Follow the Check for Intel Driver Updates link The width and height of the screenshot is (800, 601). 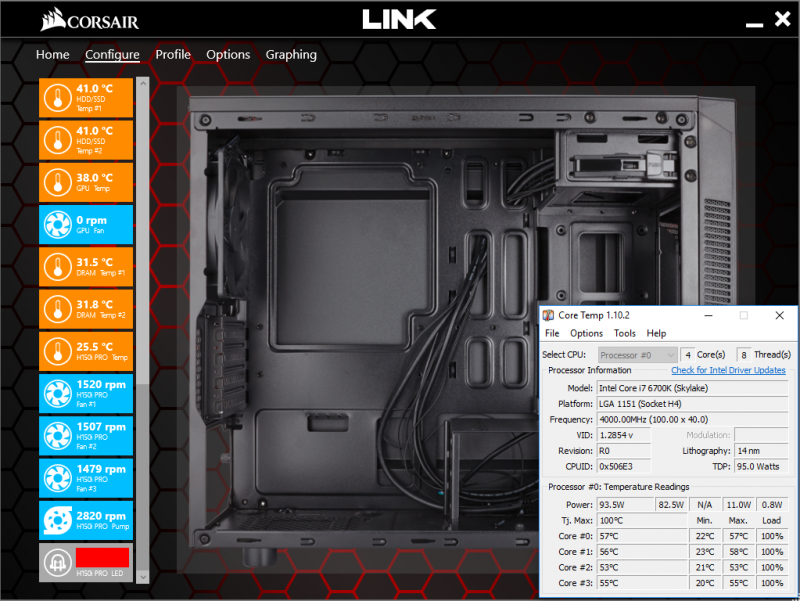[728, 370]
